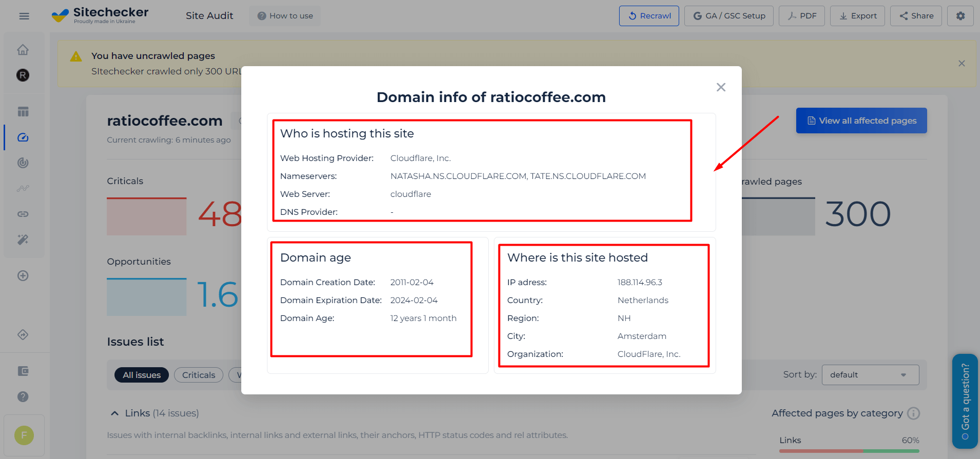Click the Netherlands country value
Image resolution: width=980 pixels, height=459 pixels.
(643, 301)
